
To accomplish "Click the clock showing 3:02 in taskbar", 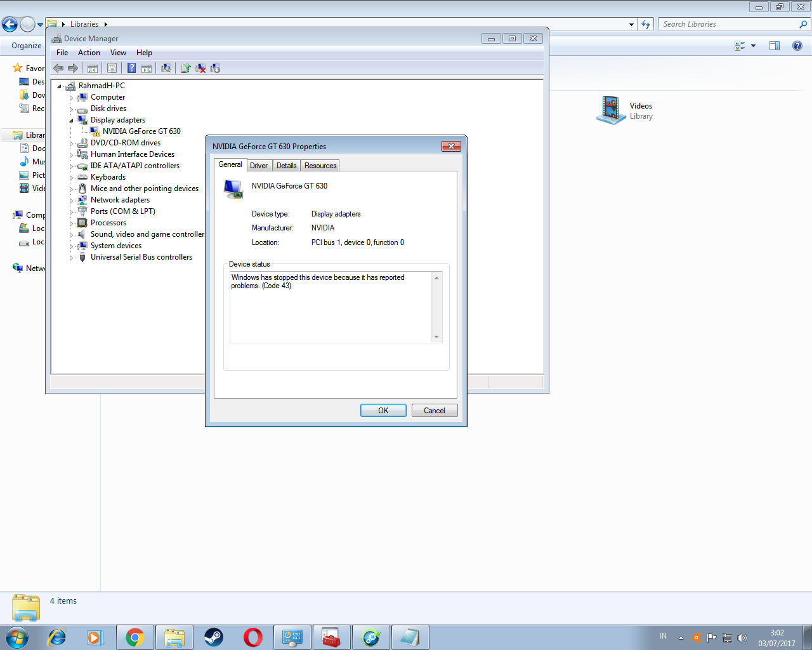I will 776,633.
